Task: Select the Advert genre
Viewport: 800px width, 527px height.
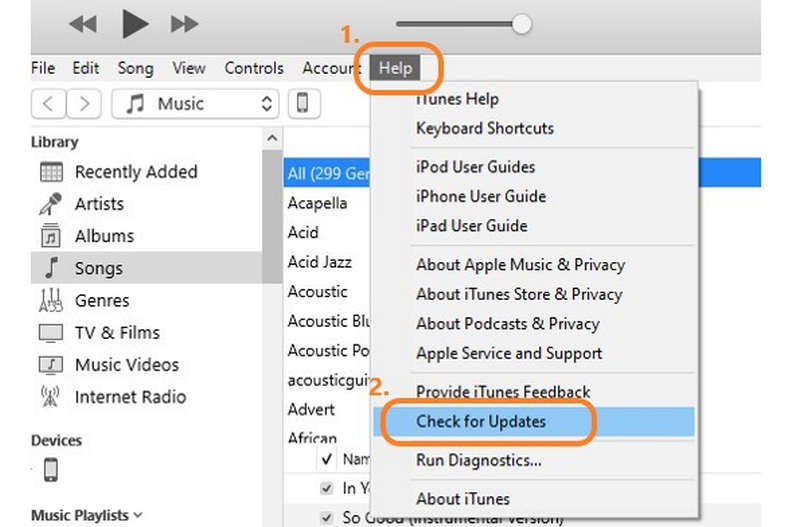Action: click(311, 410)
